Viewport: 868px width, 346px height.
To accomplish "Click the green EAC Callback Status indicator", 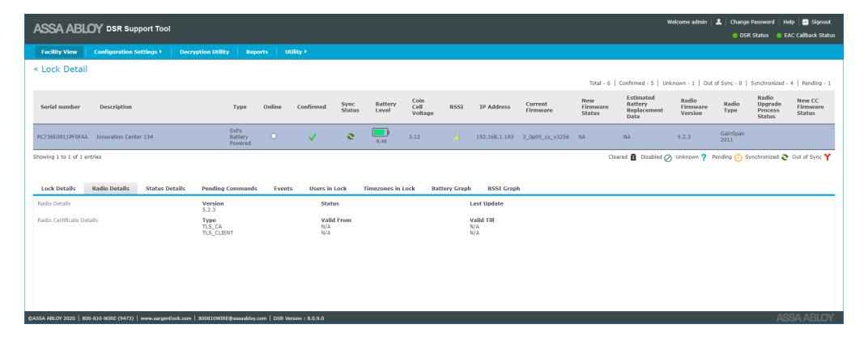I will pyautogui.click(x=779, y=36).
